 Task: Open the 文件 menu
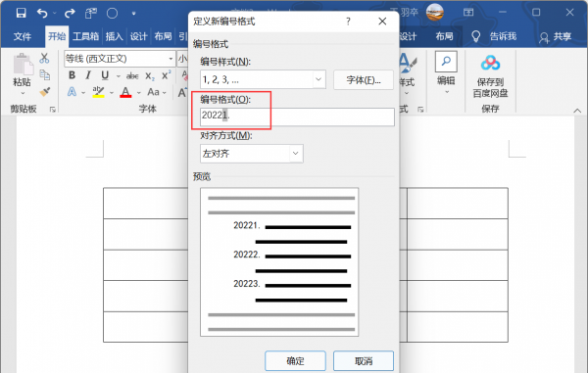(x=23, y=36)
